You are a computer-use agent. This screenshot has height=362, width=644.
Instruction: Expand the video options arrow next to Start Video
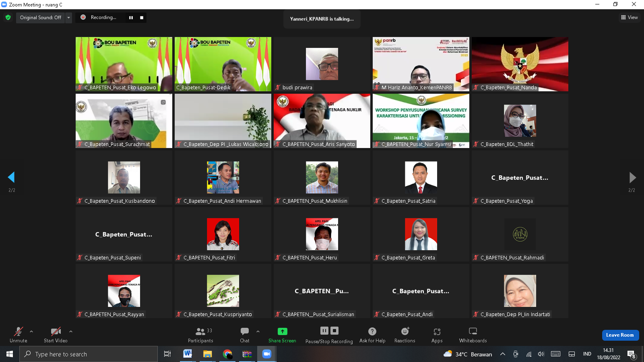71,331
